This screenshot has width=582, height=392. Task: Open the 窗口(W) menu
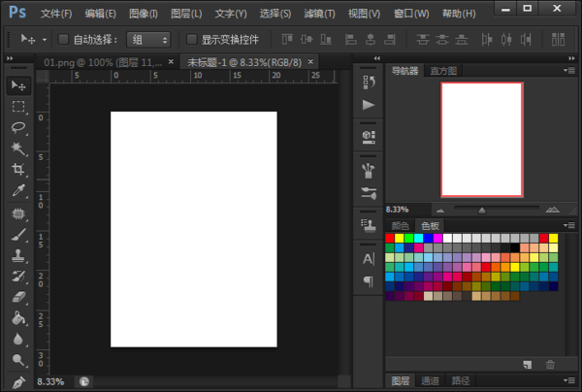point(411,14)
